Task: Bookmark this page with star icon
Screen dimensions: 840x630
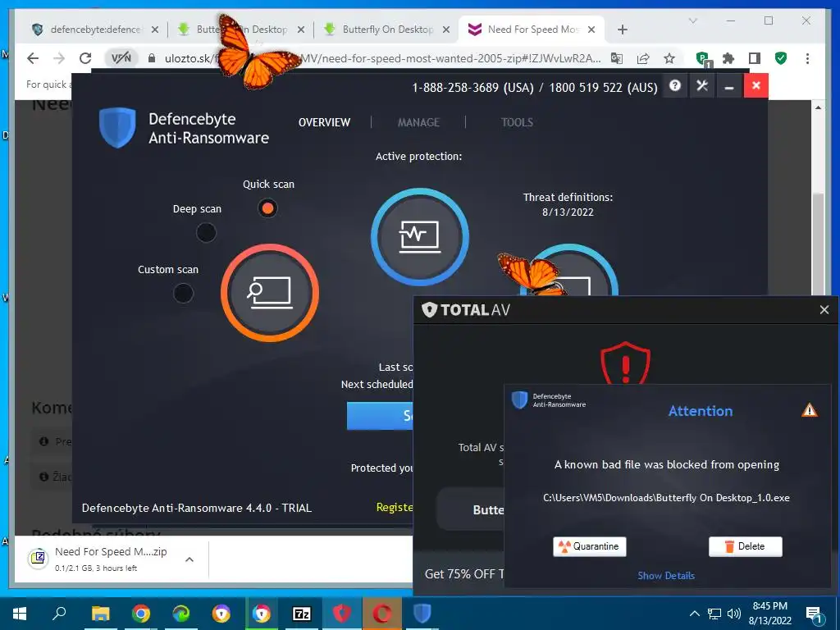Action: coord(669,58)
